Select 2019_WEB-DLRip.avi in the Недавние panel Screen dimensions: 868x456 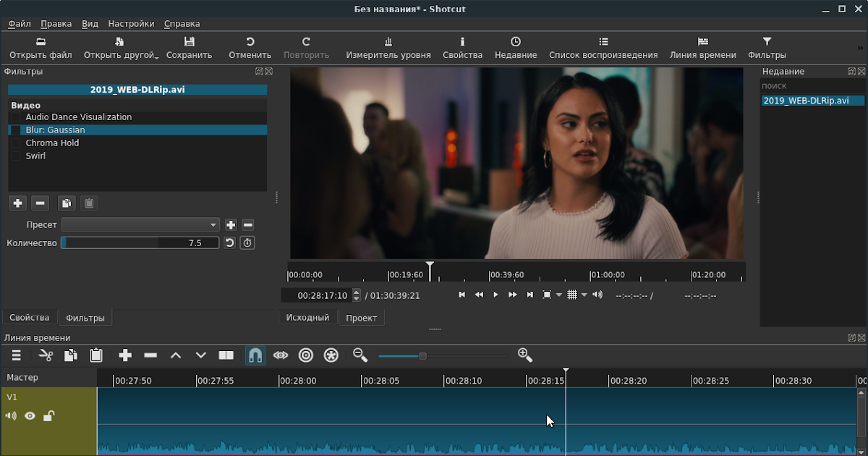(x=812, y=101)
